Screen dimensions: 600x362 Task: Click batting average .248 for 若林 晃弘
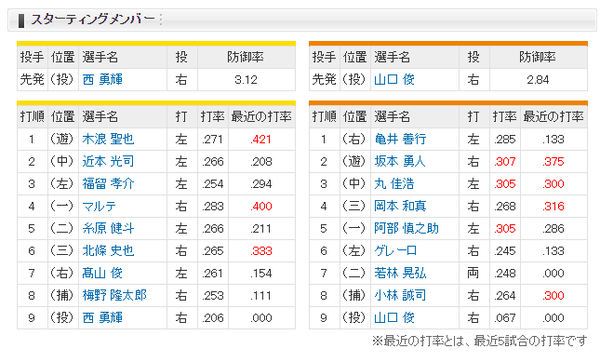(504, 273)
